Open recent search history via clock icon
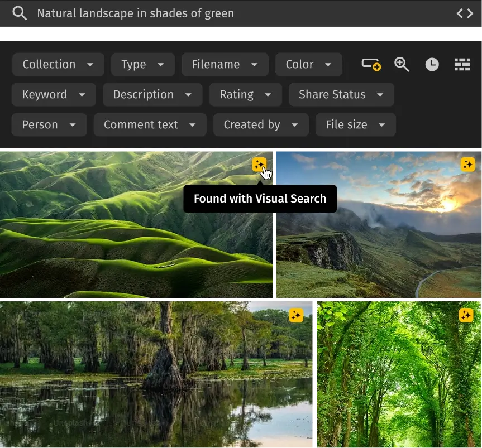Viewport: 482px width, 448px height. pos(431,64)
